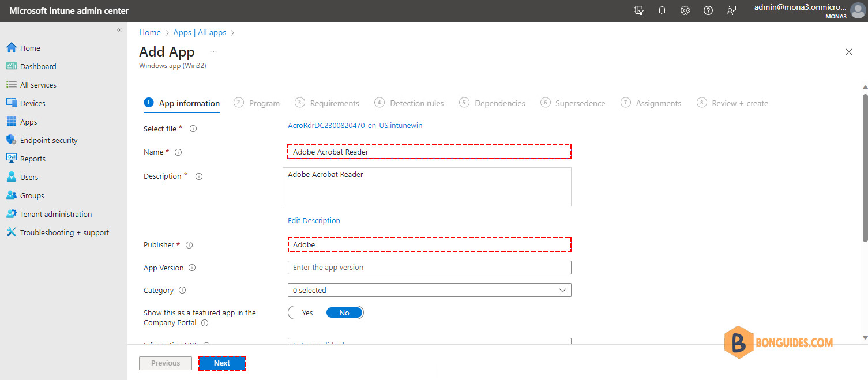Image resolution: width=868 pixels, height=380 pixels.
Task: Open notifications bell
Action: pyautogui.click(x=662, y=10)
